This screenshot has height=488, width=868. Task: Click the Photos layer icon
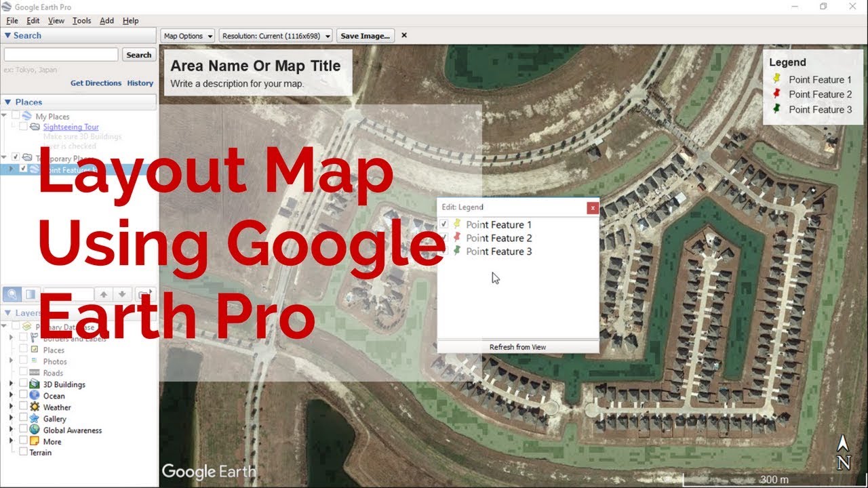(x=35, y=361)
